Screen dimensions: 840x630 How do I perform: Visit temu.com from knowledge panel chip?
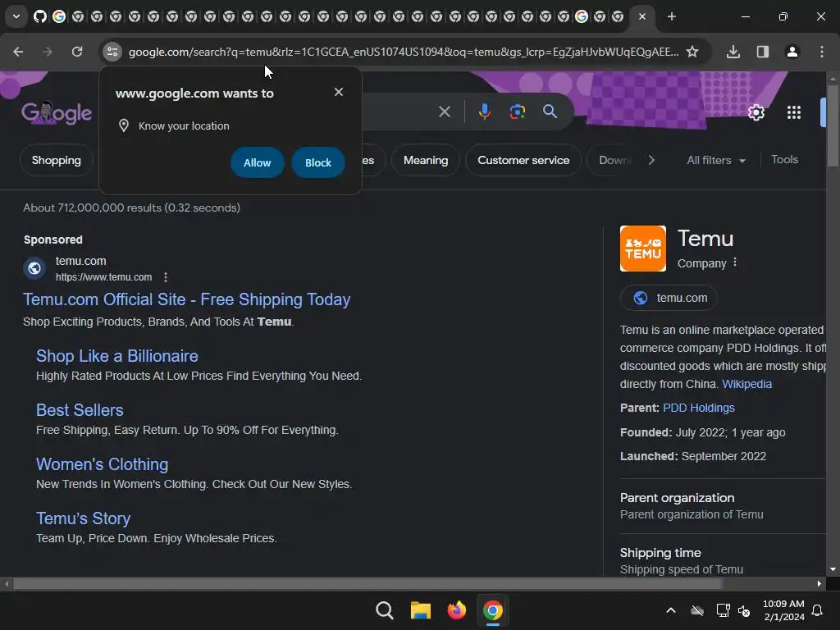(x=669, y=298)
